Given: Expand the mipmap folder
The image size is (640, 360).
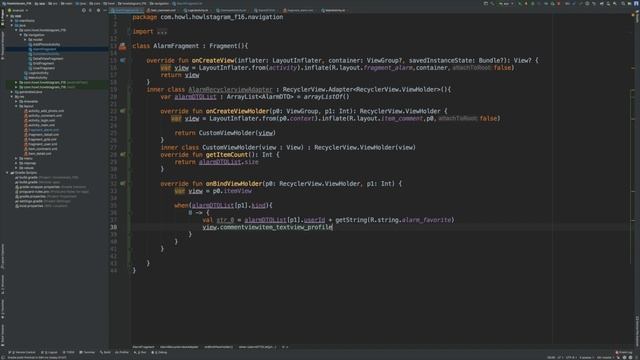Looking at the screenshot, I should pyautogui.click(x=16, y=163).
